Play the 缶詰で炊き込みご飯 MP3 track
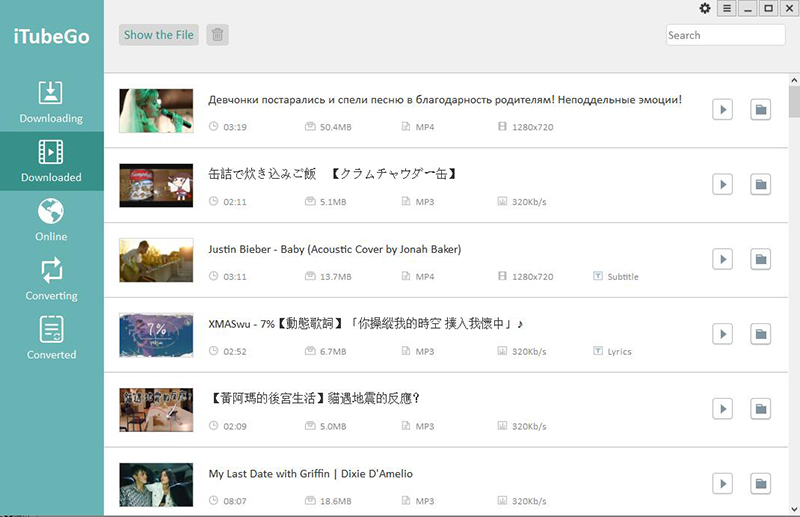This screenshot has width=800, height=517. [722, 184]
